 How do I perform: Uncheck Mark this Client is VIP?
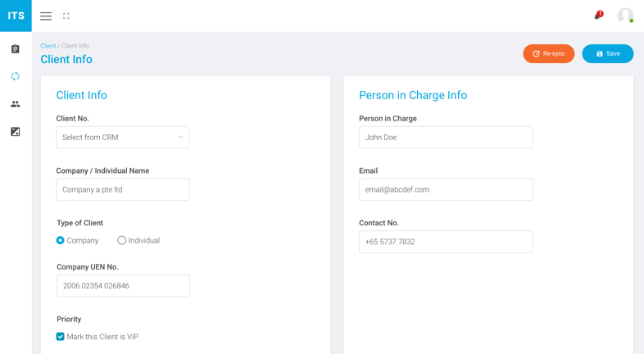61,337
